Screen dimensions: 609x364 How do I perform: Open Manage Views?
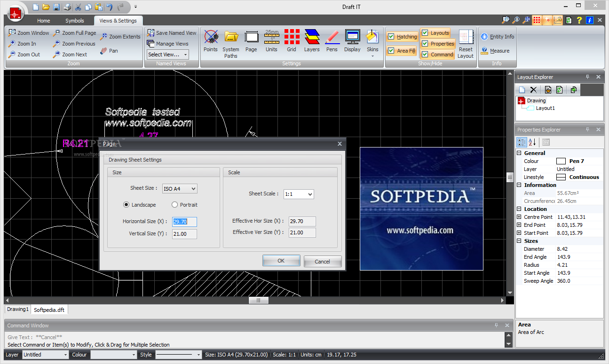(x=167, y=44)
